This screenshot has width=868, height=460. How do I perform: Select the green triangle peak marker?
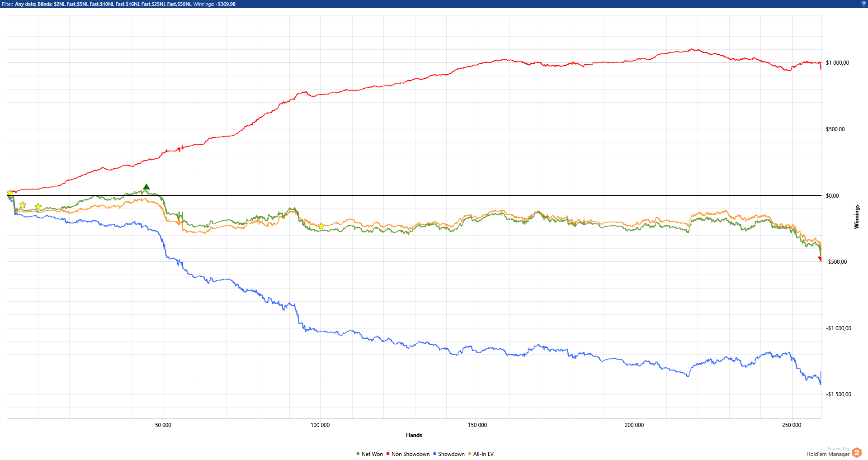[146, 187]
